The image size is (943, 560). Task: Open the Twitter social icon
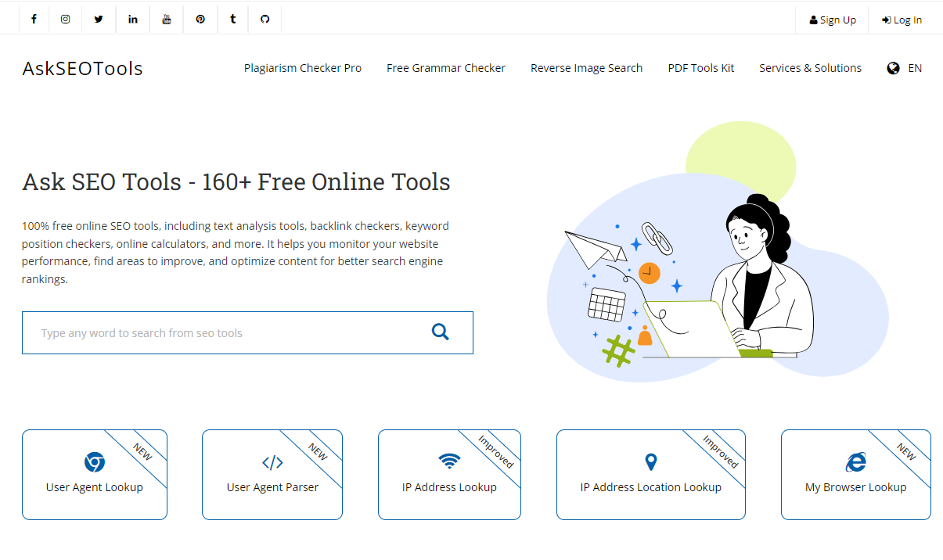pyautogui.click(x=99, y=20)
